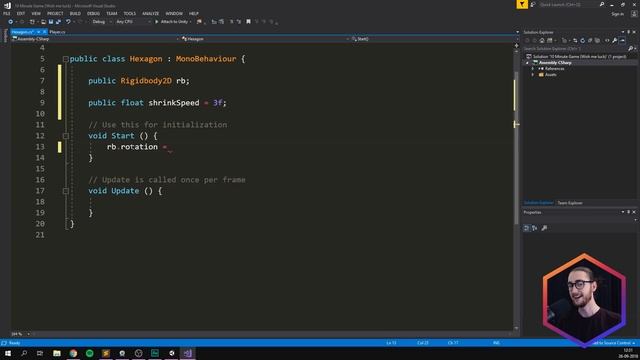Click the Solution Explorer Properties wrench icon
Image resolution: width=640 pixels, height=360 pixels.
(615, 40)
